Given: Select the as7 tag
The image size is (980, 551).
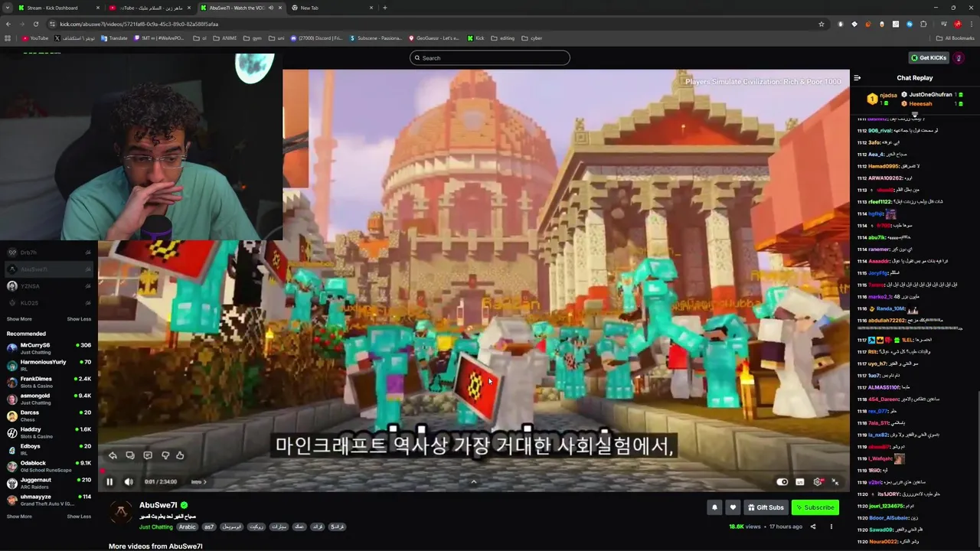Looking at the screenshot, I should pyautogui.click(x=209, y=527).
